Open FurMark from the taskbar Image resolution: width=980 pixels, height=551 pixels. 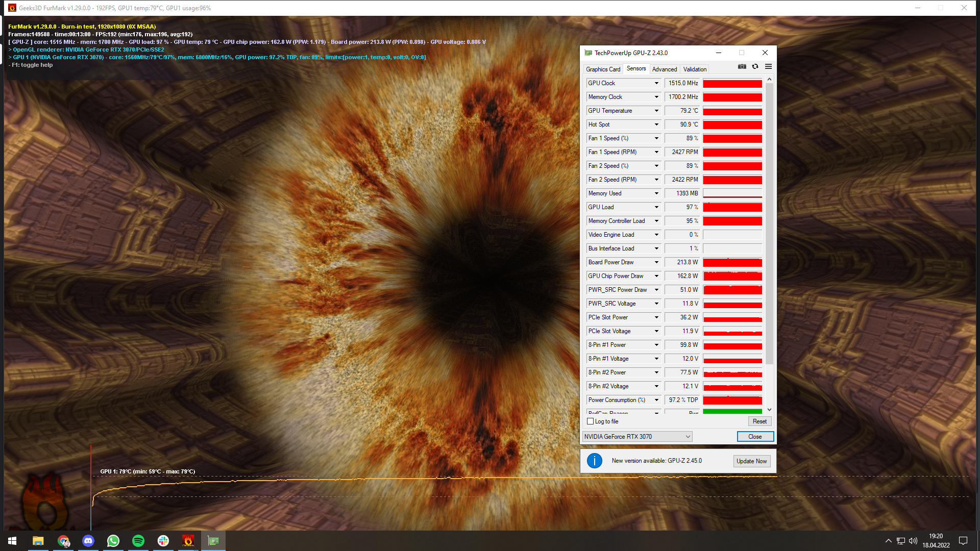(188, 541)
